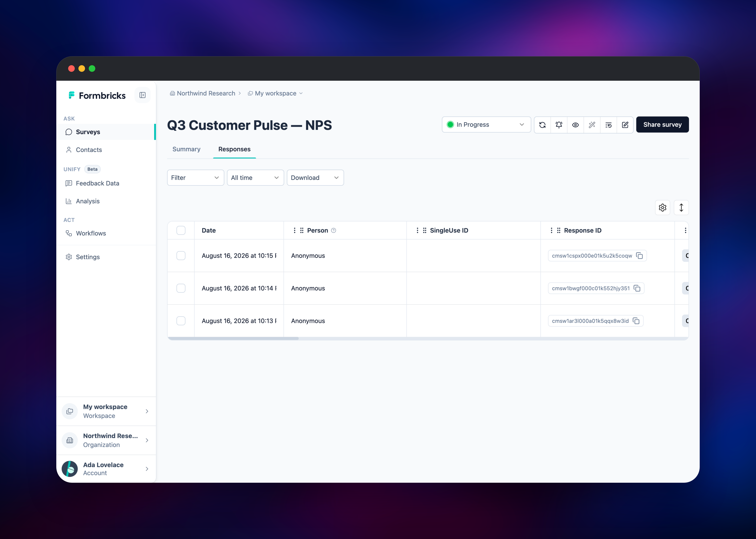This screenshot has width=756, height=539.
Task: Check the 10:15 response row checkbox
Action: (x=181, y=256)
